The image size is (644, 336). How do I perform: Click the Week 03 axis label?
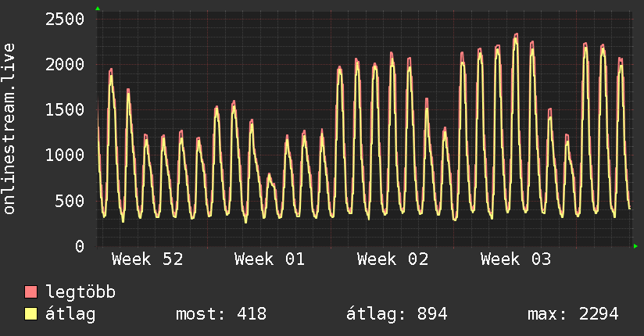point(516,259)
